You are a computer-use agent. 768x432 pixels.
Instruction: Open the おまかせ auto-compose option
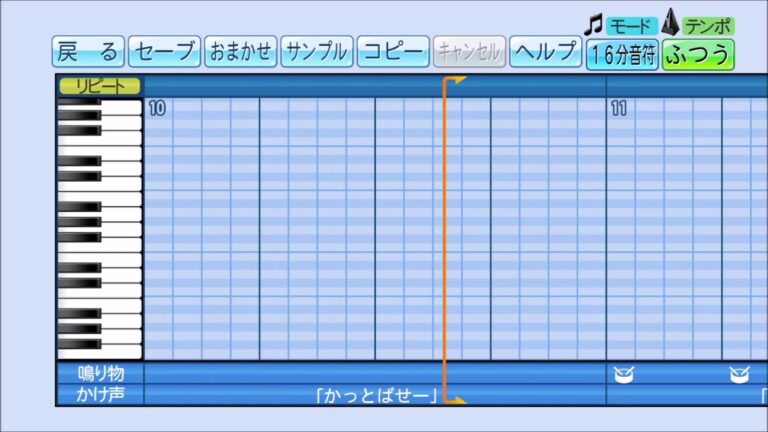point(241,51)
